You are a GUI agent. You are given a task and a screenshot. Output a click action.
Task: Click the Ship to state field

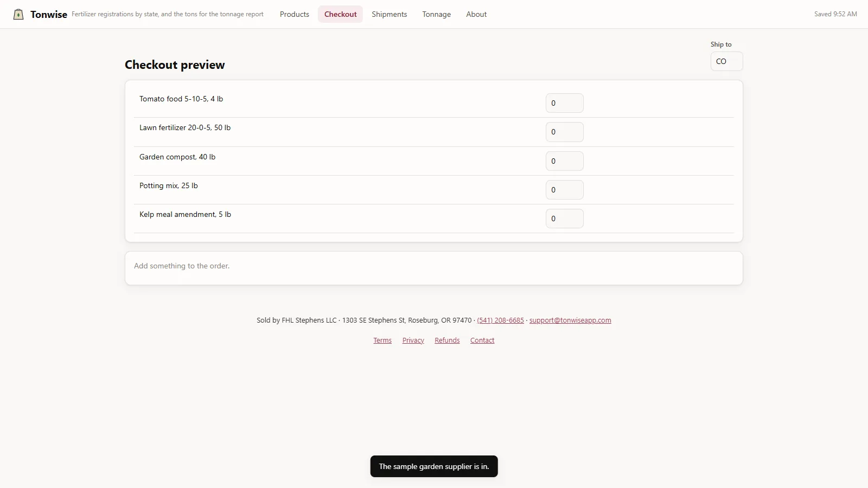(727, 61)
